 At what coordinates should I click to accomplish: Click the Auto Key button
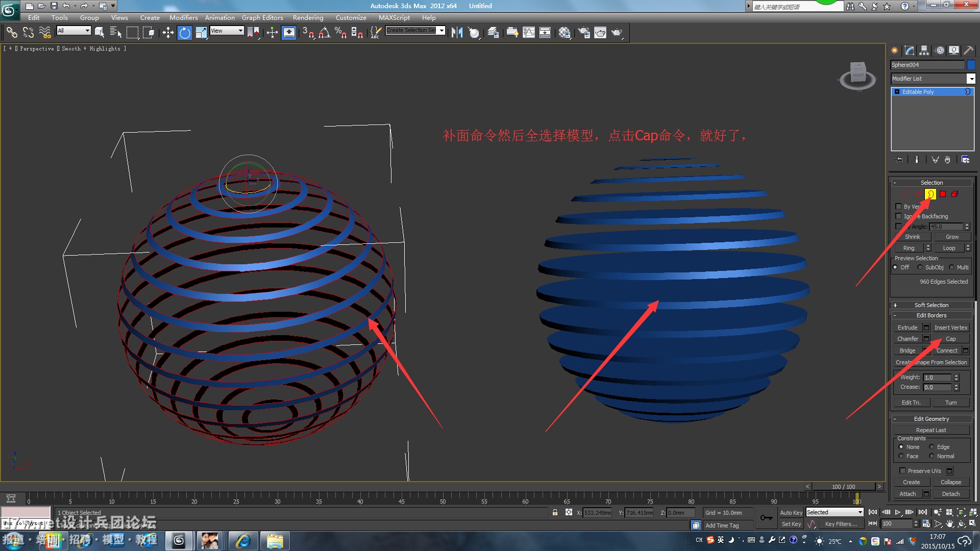(791, 512)
